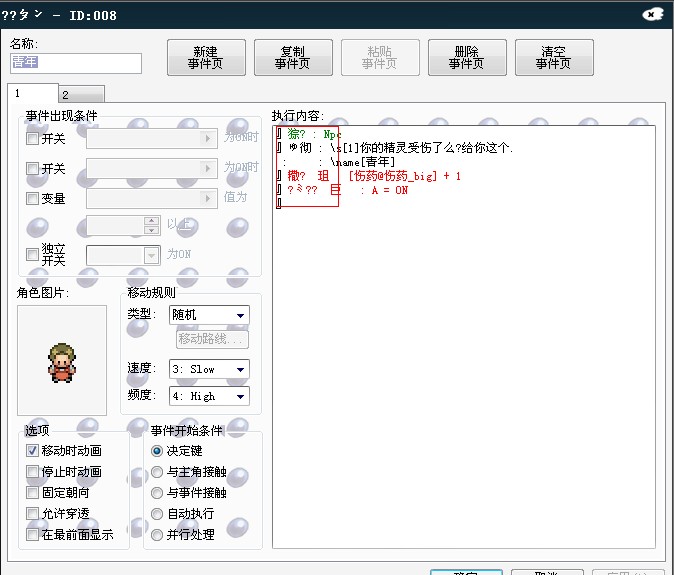Click the 新建事件页 button
Image resolution: width=674 pixels, height=575 pixels.
coord(206,58)
